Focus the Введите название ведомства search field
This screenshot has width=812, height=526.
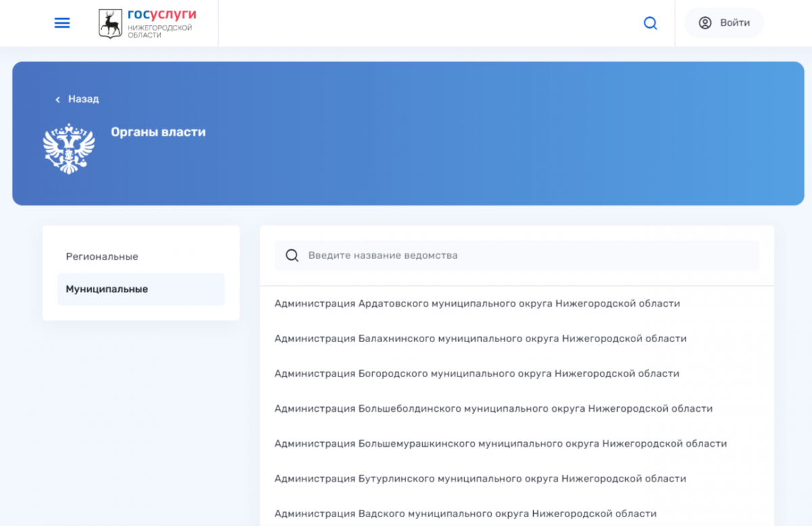(528, 256)
